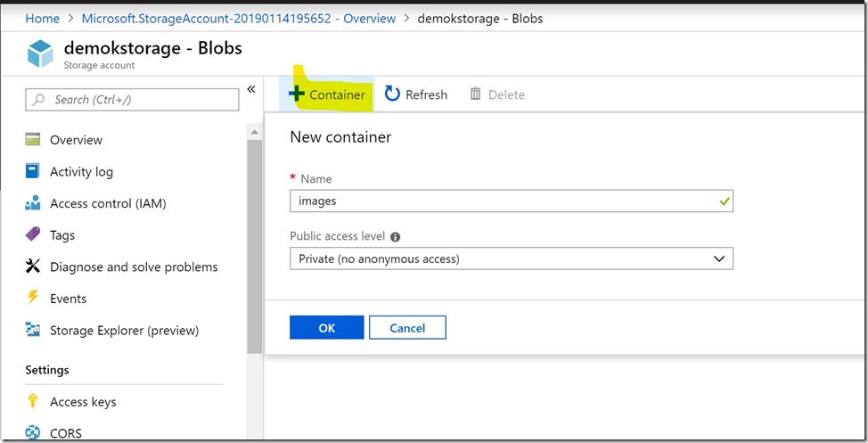
Task: Open Microsoft.StorageAccount Overview breadcrumb link
Action: point(239,19)
